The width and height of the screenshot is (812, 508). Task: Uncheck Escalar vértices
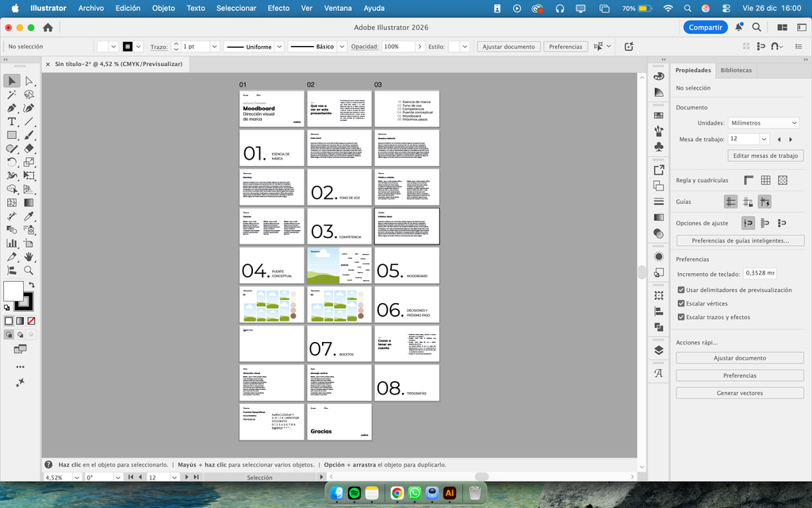(681, 304)
